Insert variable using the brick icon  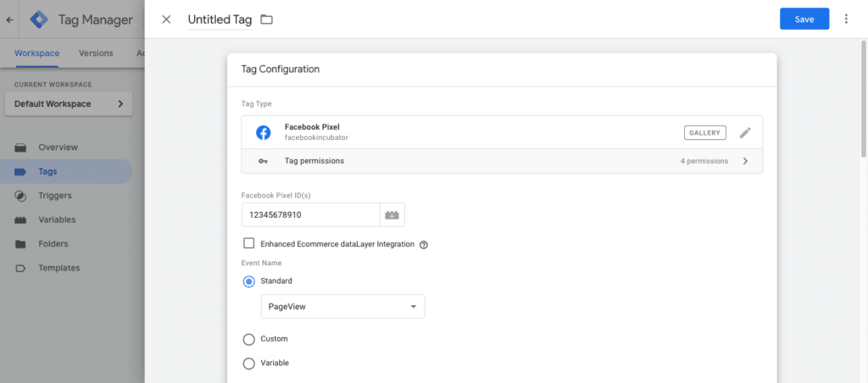[392, 214]
